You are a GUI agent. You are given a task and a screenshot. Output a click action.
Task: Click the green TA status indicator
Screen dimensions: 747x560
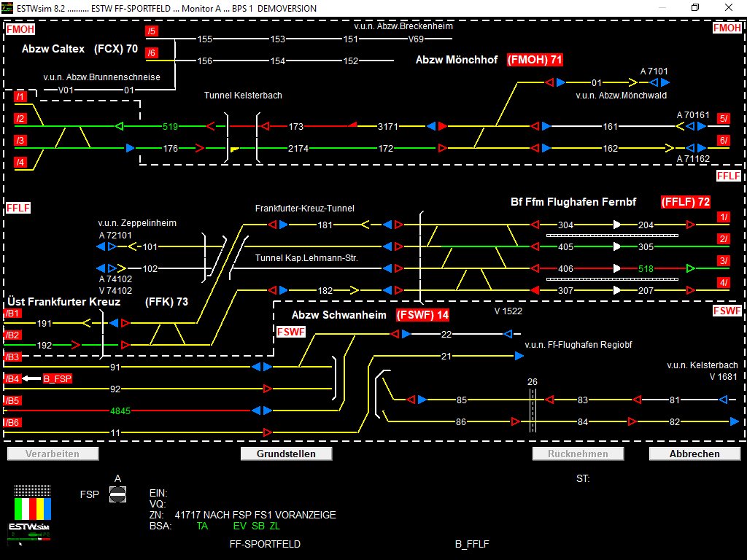(x=203, y=525)
